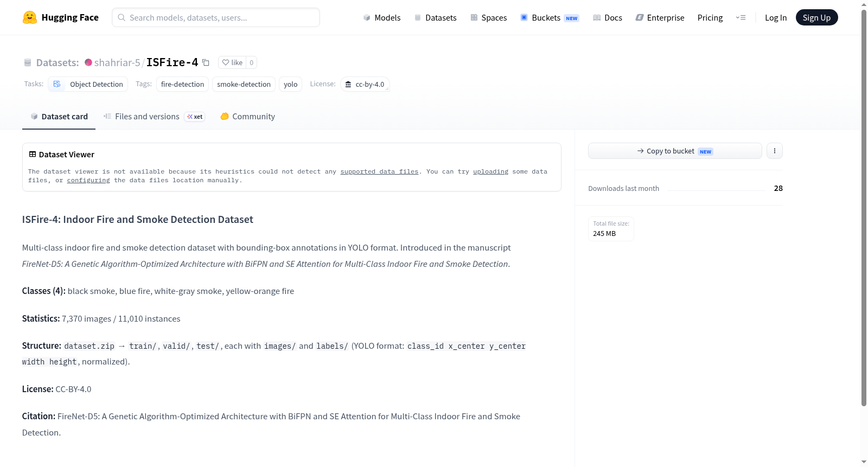
Task: Open Buckets in the navigation
Action: click(550, 17)
